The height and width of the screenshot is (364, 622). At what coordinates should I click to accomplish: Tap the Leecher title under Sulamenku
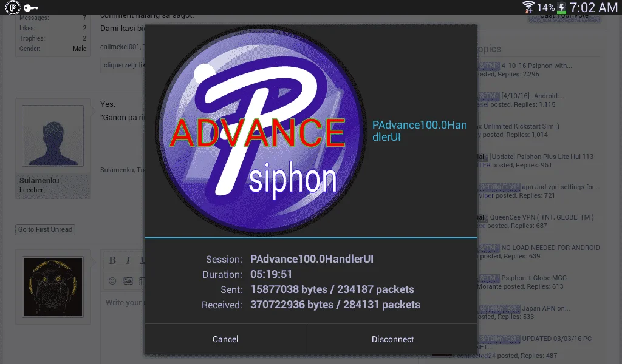tap(31, 190)
